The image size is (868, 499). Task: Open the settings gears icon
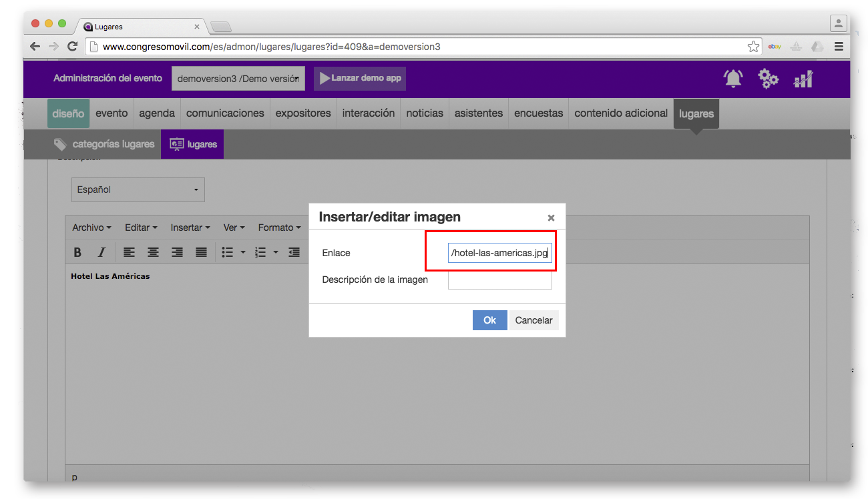coord(768,79)
